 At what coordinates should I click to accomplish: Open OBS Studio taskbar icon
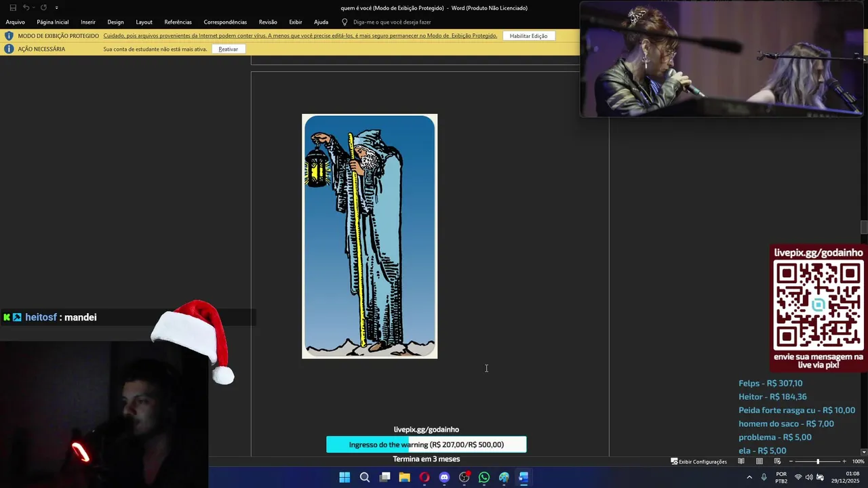coord(465,477)
